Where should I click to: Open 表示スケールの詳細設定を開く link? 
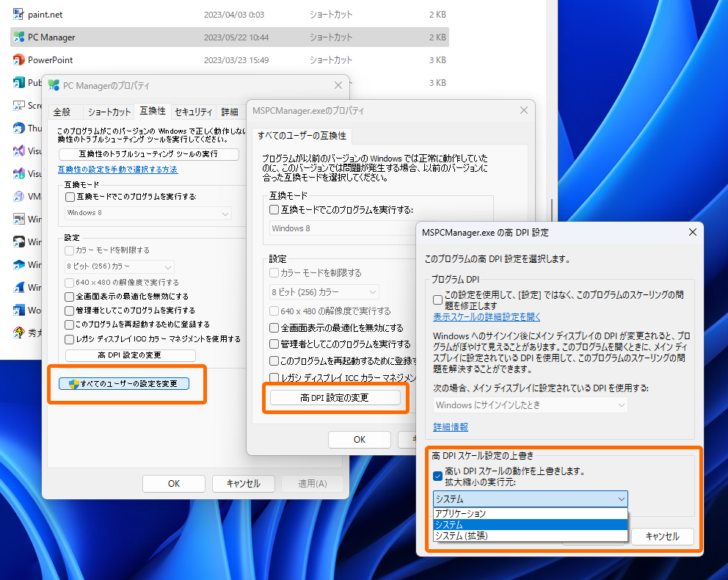click(487, 317)
